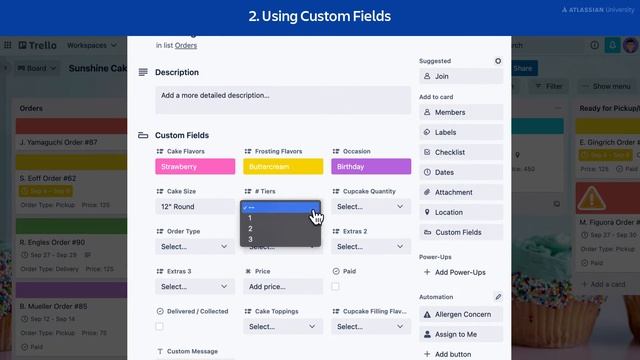
Task: Click Add Power-Ups
Action: pos(461,272)
